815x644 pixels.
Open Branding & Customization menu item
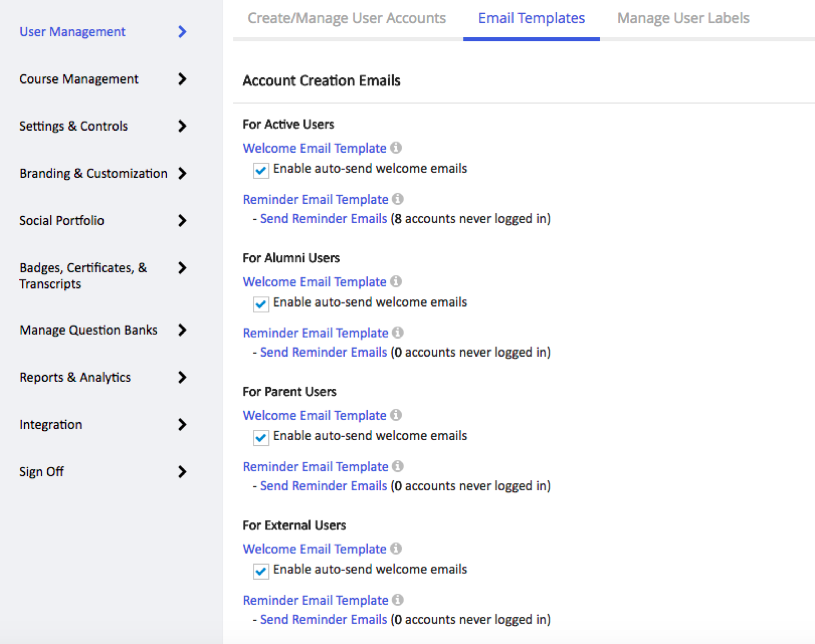point(93,173)
